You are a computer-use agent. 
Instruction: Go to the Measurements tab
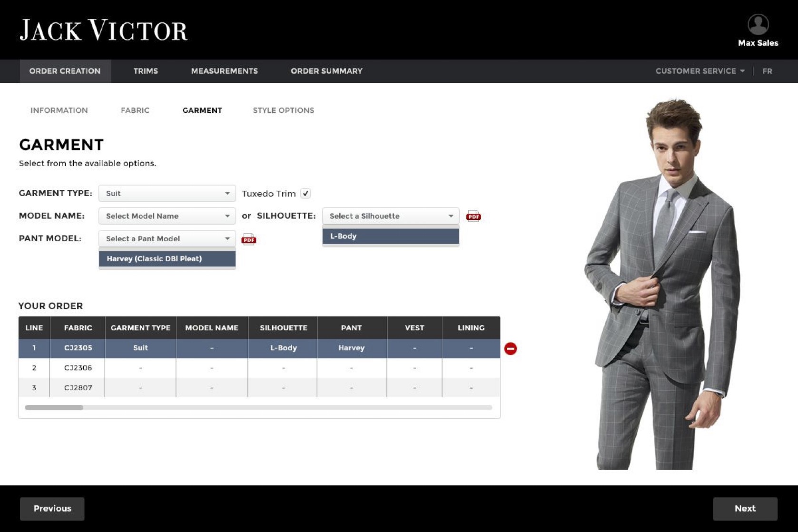[x=224, y=71]
